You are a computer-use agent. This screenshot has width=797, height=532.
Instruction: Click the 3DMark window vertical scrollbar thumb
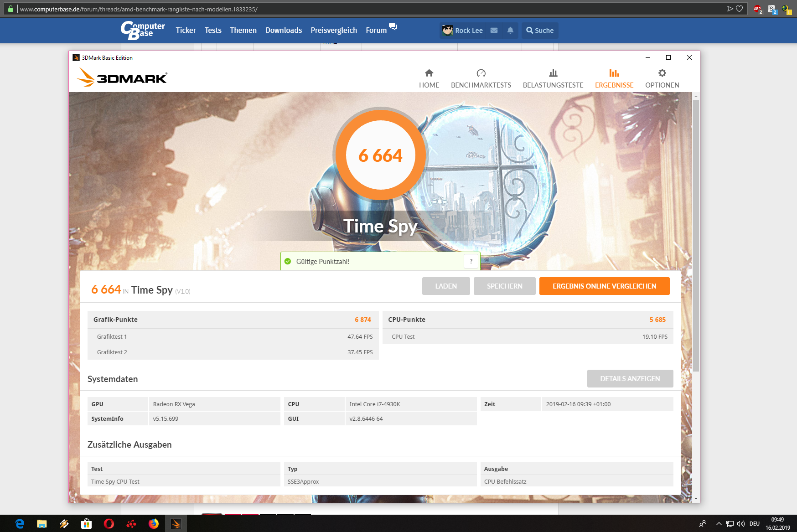(x=696, y=235)
